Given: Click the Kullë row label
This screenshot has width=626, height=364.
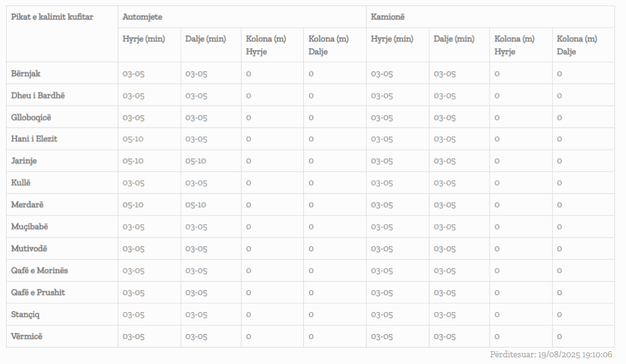Looking at the screenshot, I should [21, 183].
